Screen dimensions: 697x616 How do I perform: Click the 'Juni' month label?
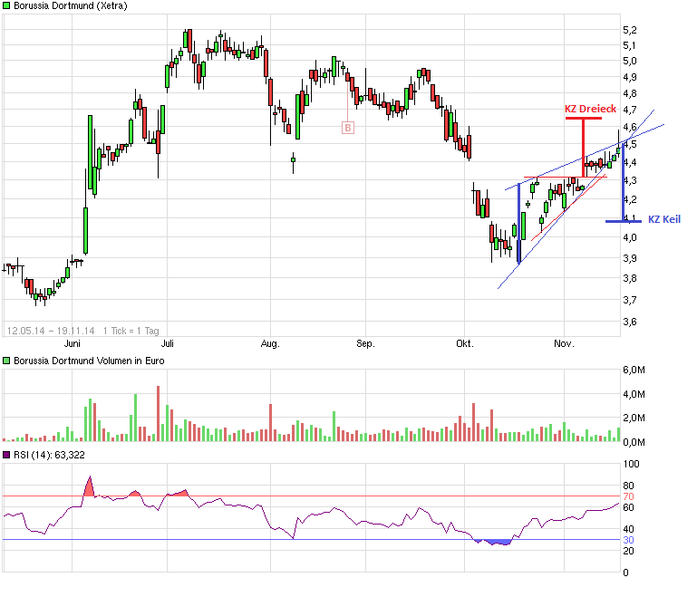72,343
